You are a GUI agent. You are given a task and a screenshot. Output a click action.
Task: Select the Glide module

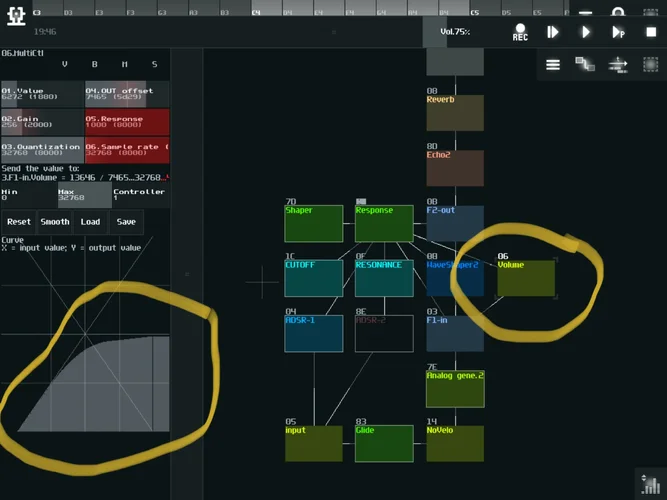pyautogui.click(x=384, y=443)
